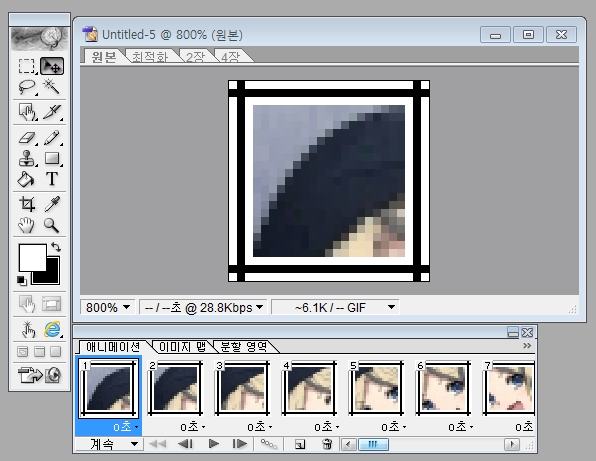Viewport: 596px width, 461px height.
Task: Delete selected frame with trash icon
Action: (x=327, y=444)
